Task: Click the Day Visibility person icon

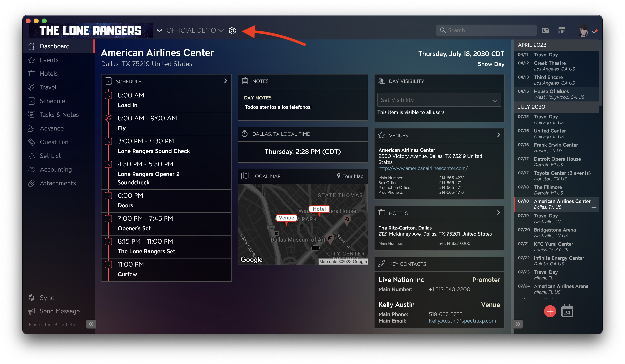Action: (x=381, y=81)
